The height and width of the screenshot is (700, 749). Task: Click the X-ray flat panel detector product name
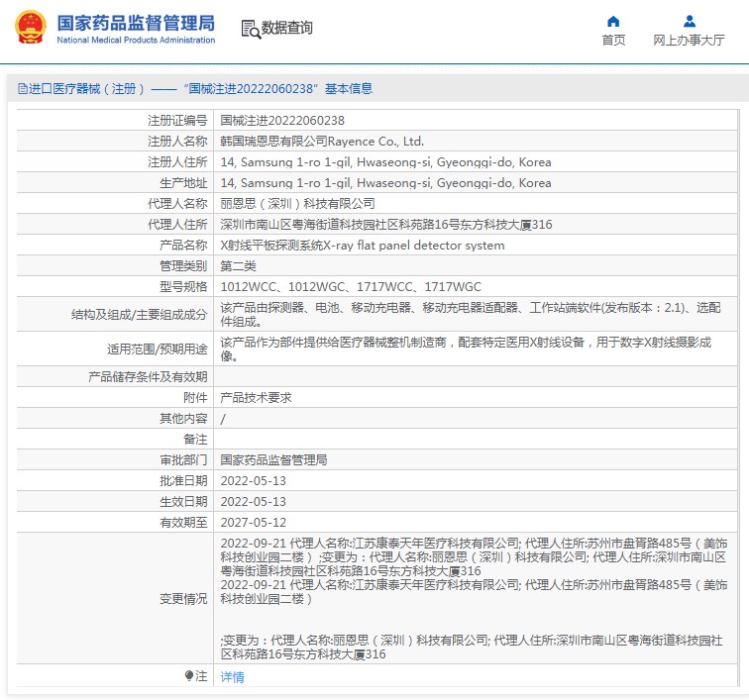tap(362, 246)
